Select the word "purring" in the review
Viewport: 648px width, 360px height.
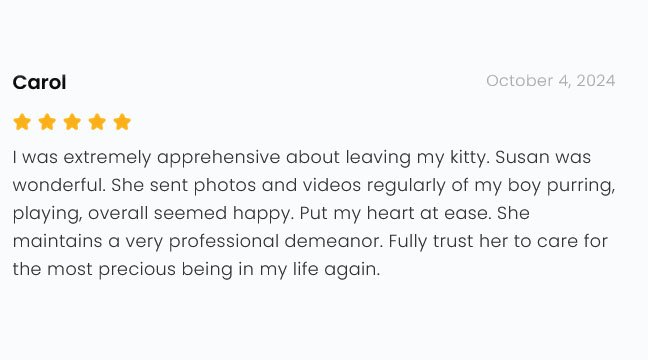point(579,186)
